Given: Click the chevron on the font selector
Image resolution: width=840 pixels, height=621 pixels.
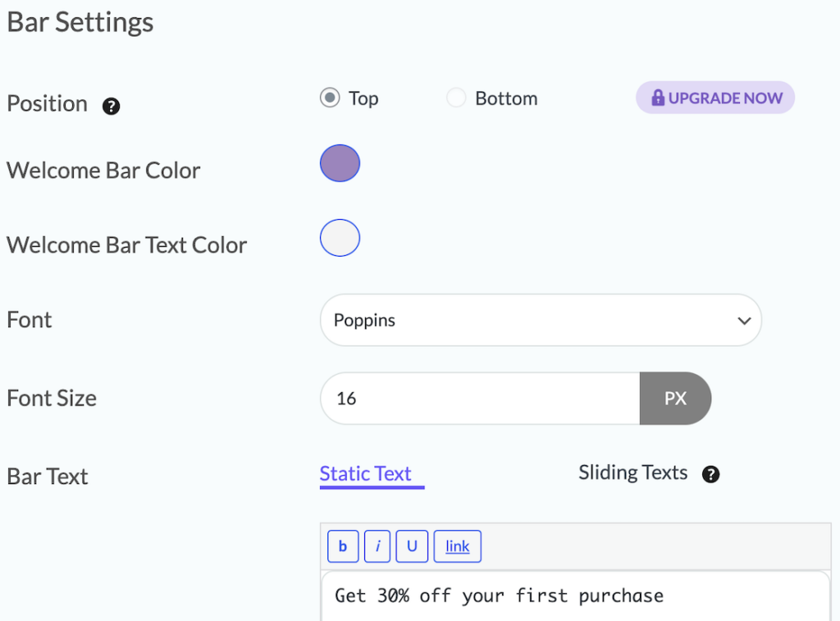Looking at the screenshot, I should pos(745,320).
